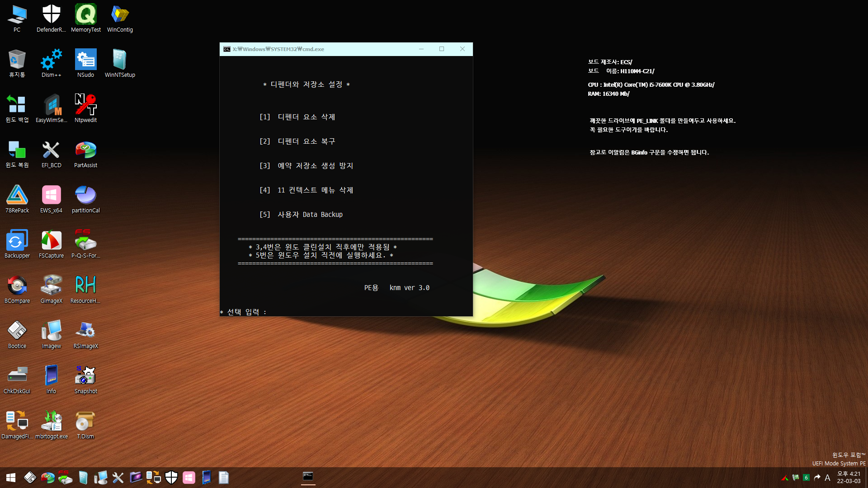The image size is (868, 488).
Task: Maximize the cmd.exe window
Action: click(442, 49)
